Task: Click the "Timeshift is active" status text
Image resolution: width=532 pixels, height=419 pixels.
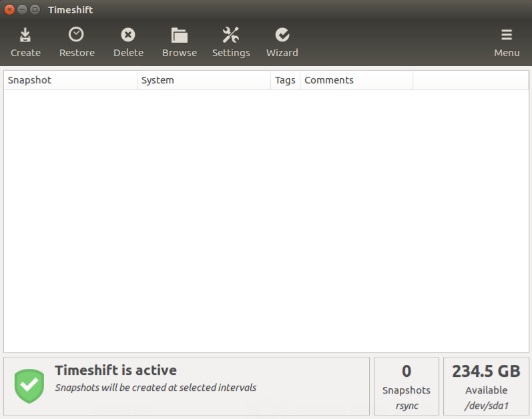Action: click(x=115, y=370)
